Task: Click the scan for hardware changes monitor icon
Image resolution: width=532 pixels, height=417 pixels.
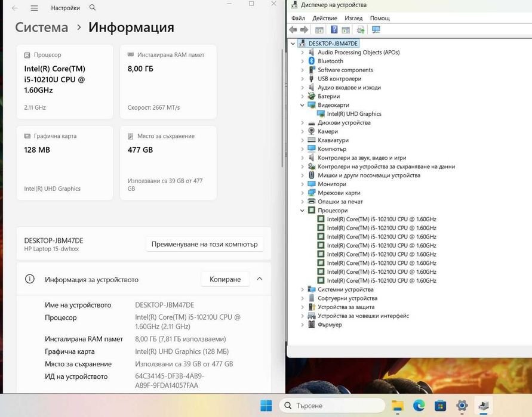Action: pos(376,30)
